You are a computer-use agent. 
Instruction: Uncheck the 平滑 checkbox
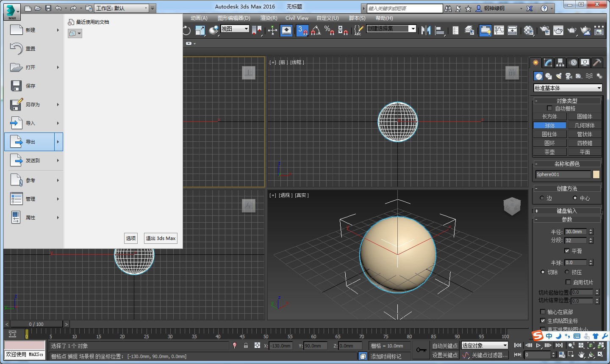567,251
